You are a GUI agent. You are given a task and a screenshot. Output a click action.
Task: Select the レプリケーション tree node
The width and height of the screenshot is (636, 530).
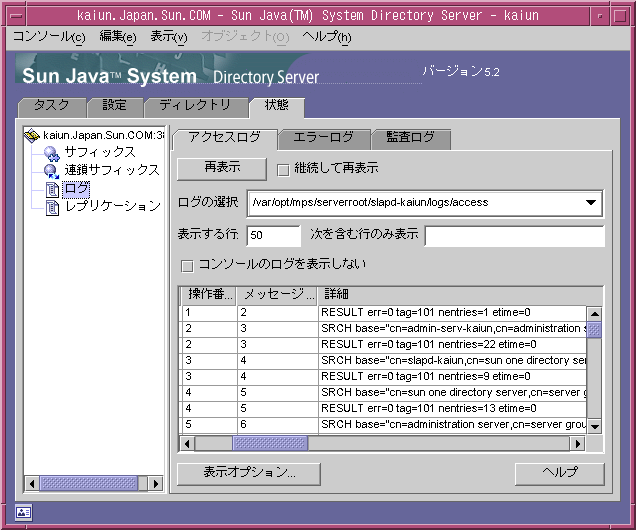tap(113, 207)
